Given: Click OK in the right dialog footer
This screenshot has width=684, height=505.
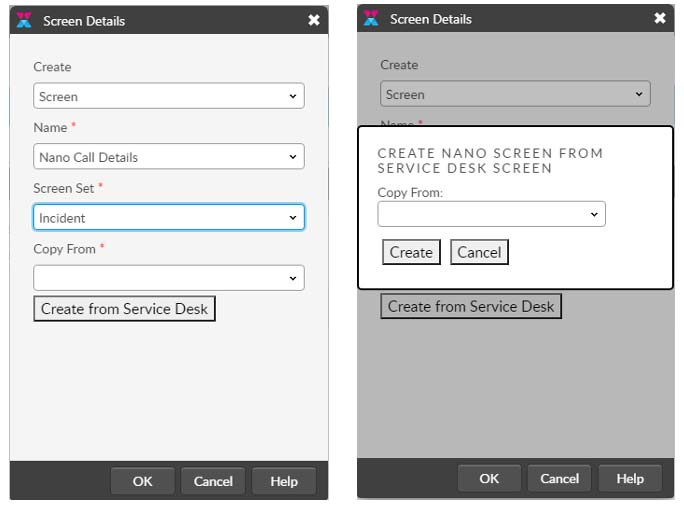Looking at the screenshot, I should [x=489, y=479].
